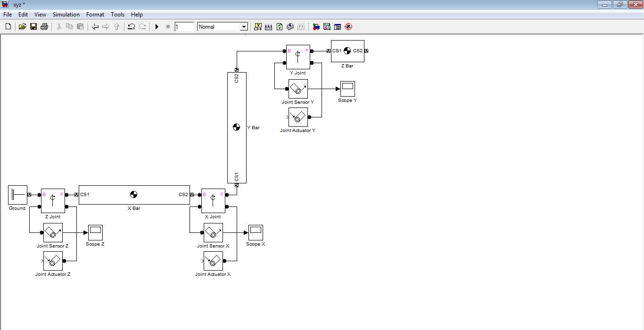This screenshot has height=330, width=644.
Task: Print the model diagram
Action: (x=44, y=26)
